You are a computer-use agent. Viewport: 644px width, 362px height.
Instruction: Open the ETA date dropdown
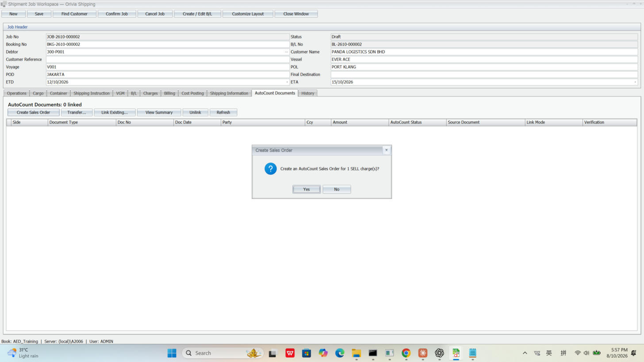coord(635,82)
